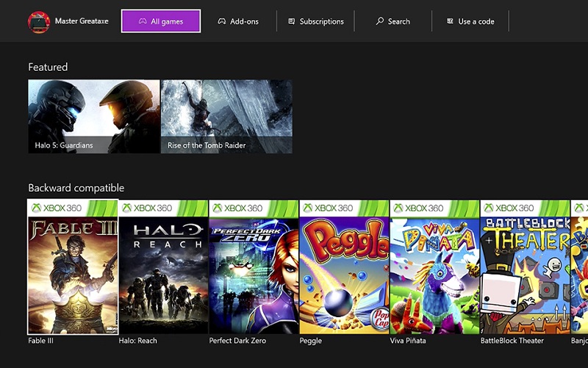
Task: Click the Peggle title text
Action: pyautogui.click(x=310, y=341)
